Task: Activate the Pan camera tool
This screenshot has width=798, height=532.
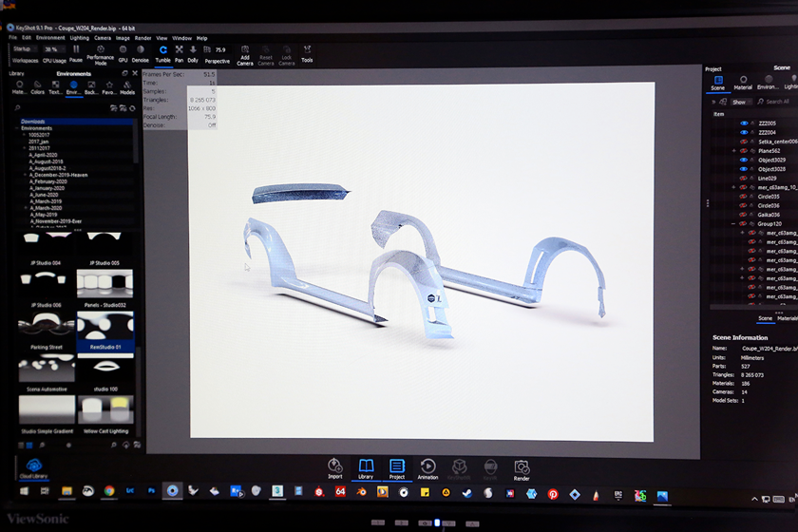Action: [x=179, y=50]
